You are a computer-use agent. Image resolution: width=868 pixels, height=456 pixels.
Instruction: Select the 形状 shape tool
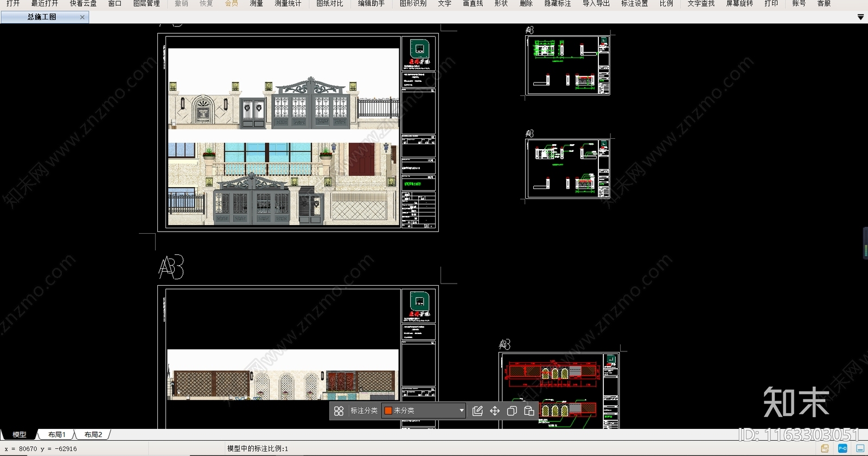(x=501, y=4)
